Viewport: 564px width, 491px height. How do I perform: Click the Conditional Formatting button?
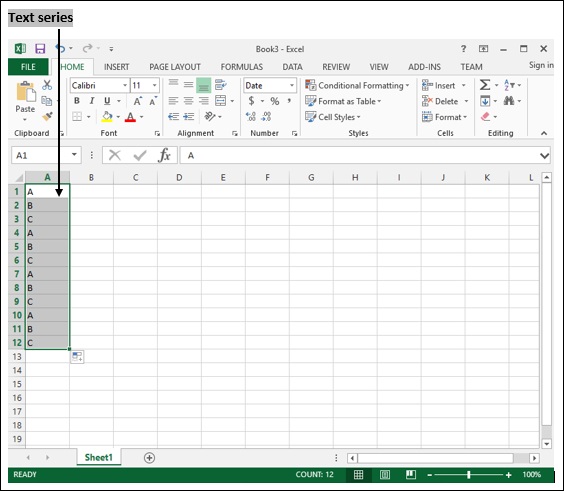[357, 86]
